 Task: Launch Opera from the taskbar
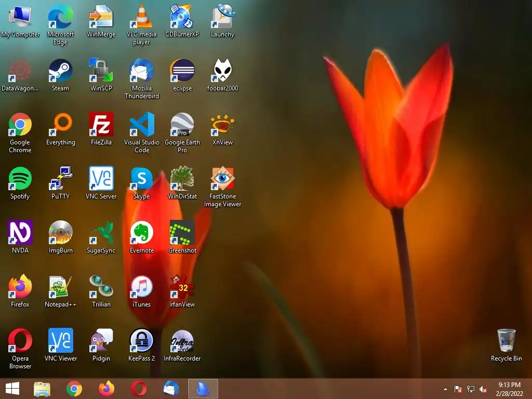(138, 389)
